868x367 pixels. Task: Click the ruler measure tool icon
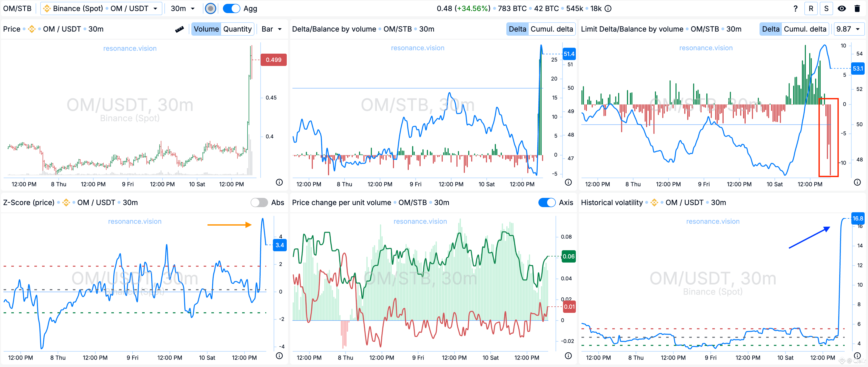pos(180,29)
